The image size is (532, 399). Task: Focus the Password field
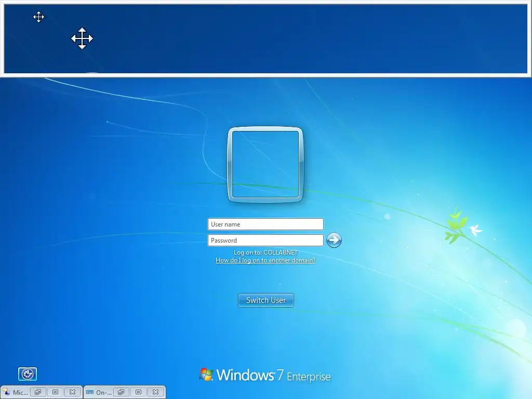(x=265, y=240)
